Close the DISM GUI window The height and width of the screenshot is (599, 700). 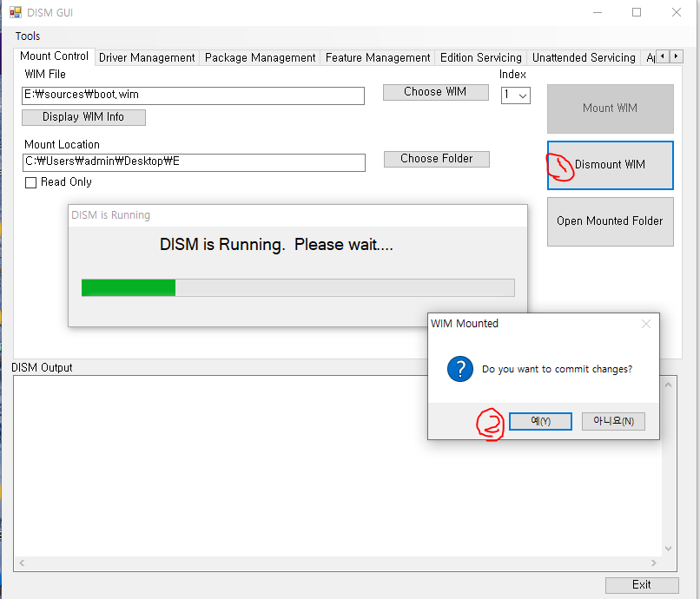click(677, 12)
